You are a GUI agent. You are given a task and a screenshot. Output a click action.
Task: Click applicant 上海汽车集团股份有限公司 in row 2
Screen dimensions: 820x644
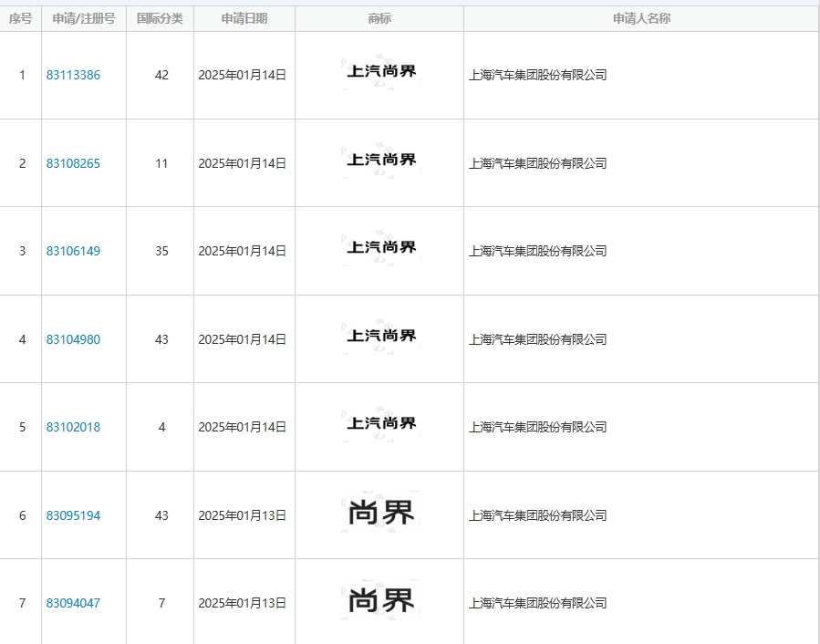[x=537, y=163]
